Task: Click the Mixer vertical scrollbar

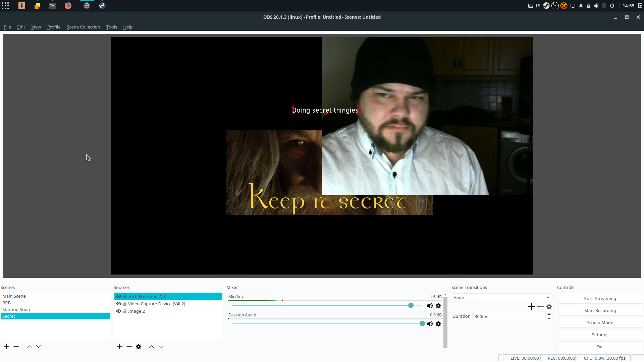Action: point(445,322)
